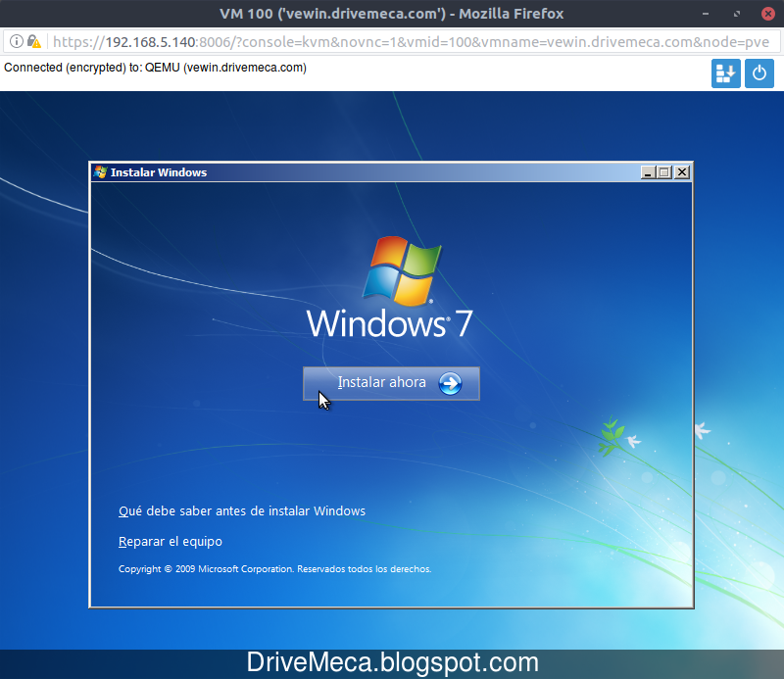
Task: Close the Firefox window
Action: point(768,14)
